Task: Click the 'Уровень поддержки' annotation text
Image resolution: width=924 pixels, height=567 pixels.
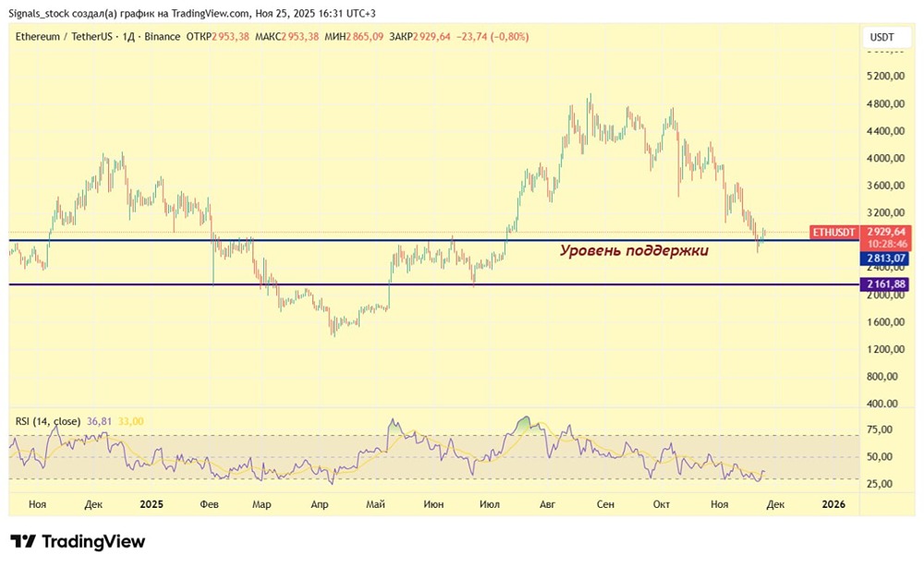Action: pyautogui.click(x=634, y=251)
